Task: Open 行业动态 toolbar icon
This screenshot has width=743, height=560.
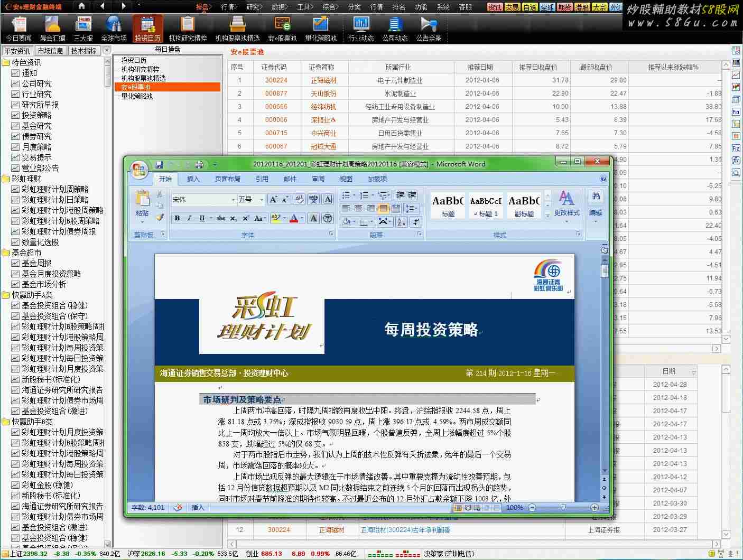Action: pos(361,29)
